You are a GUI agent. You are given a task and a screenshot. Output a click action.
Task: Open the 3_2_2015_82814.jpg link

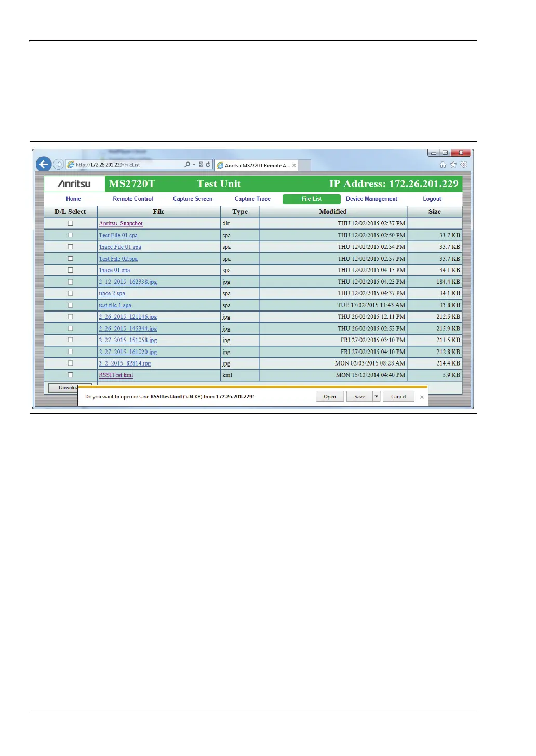[125, 363]
